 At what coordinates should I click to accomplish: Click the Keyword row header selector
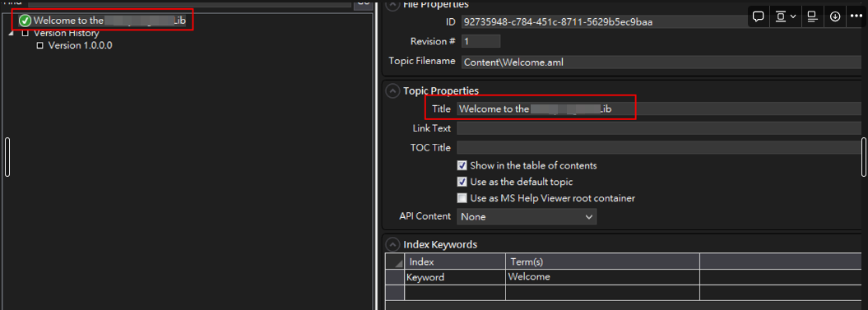click(395, 277)
